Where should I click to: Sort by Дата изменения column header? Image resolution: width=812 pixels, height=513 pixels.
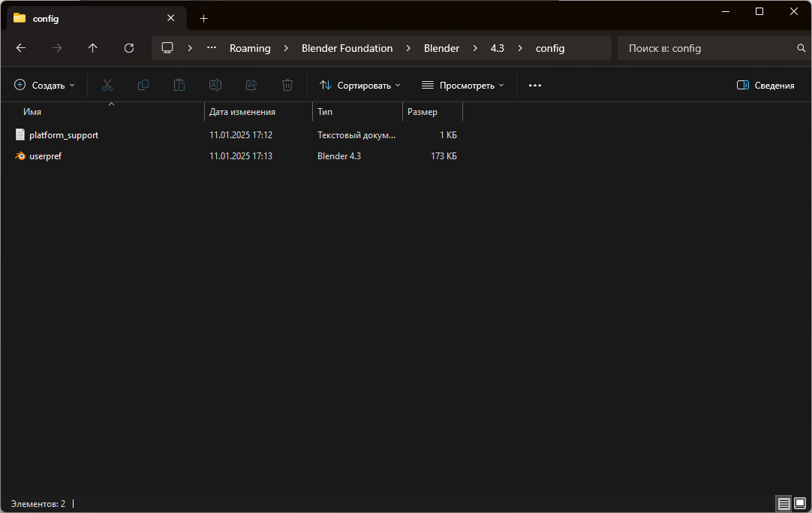coord(242,112)
